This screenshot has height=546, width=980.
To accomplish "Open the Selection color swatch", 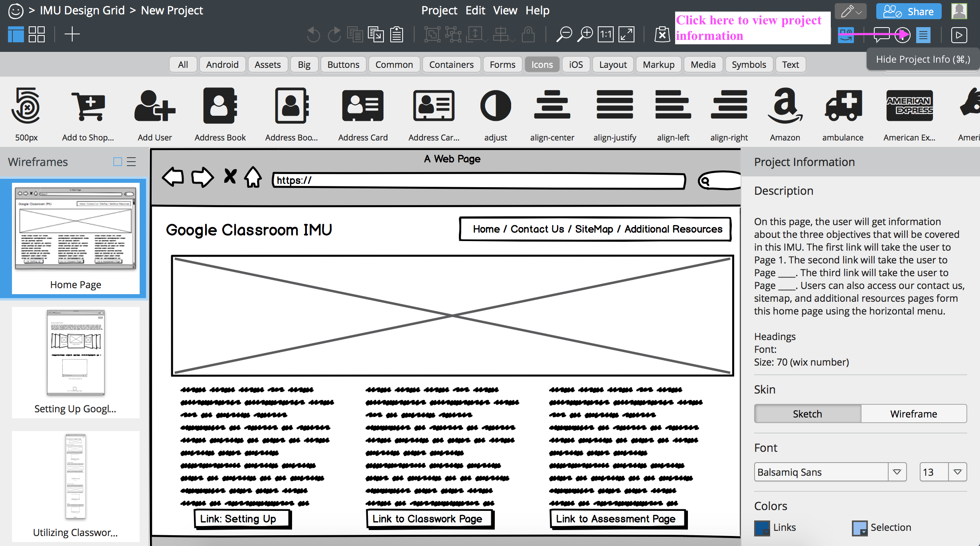I will tap(859, 528).
